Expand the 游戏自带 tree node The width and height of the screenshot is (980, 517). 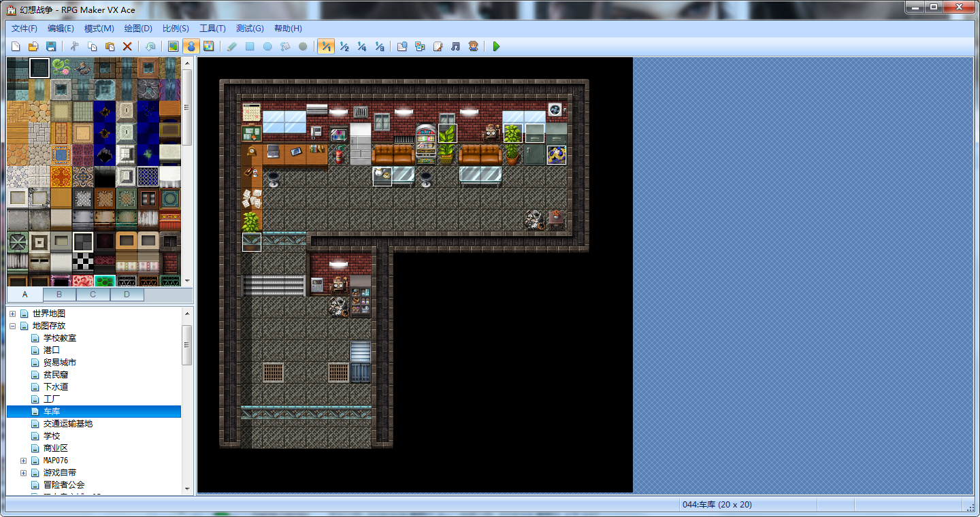23,473
